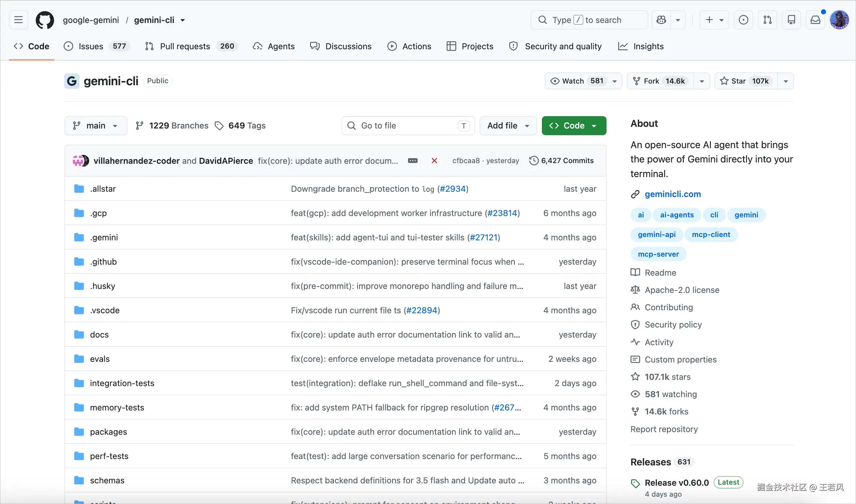Click the Type / to search box
The width and height of the screenshot is (856, 504).
(589, 20)
